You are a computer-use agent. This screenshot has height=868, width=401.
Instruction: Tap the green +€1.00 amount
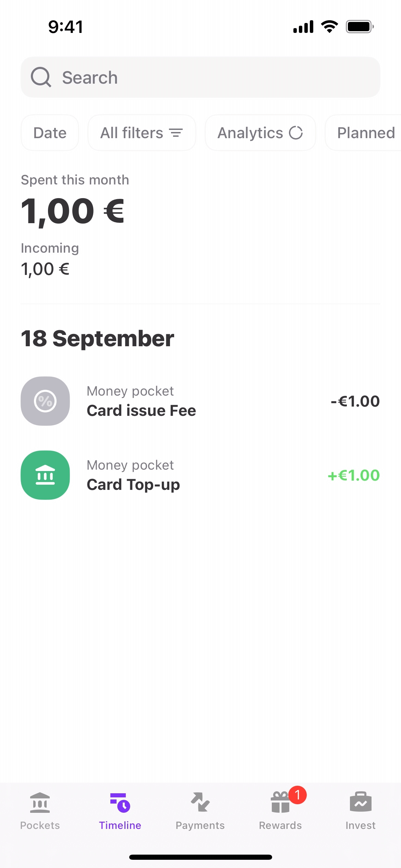point(354,475)
